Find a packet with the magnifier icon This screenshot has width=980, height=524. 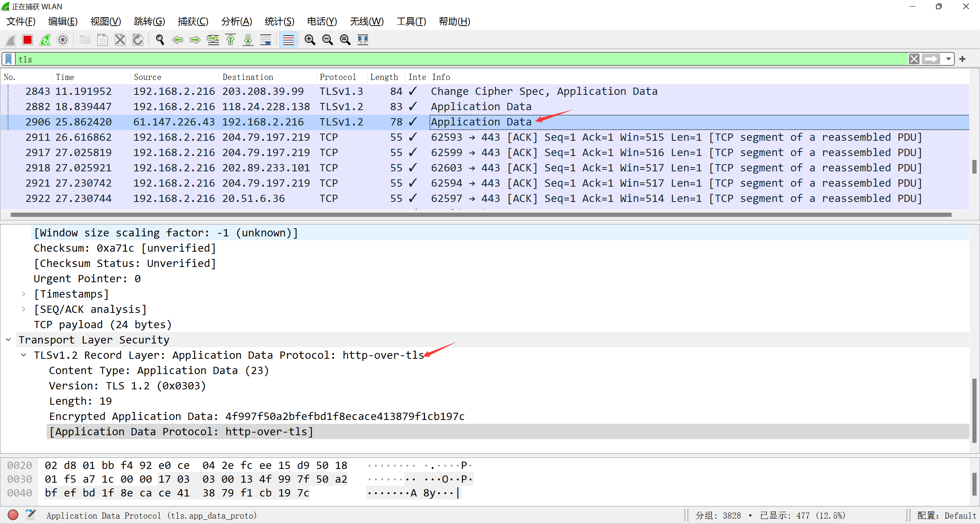[160, 40]
